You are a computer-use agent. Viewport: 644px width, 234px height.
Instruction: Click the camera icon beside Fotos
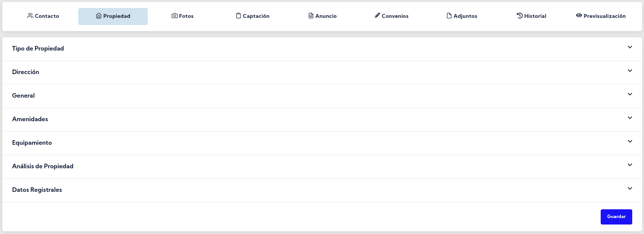(x=175, y=16)
